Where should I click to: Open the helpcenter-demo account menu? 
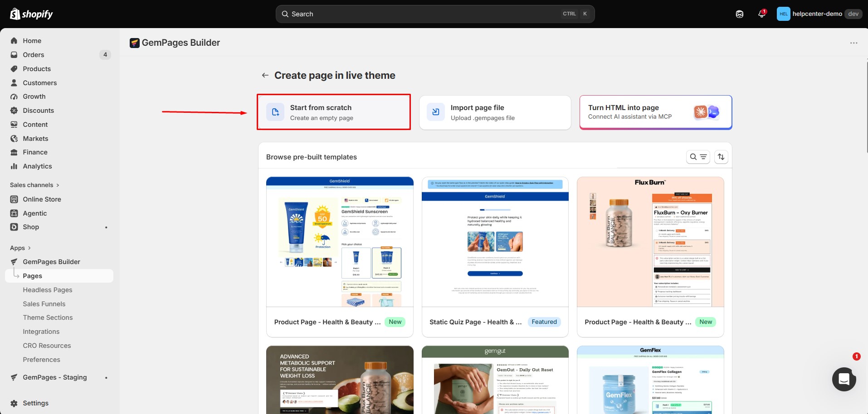819,14
